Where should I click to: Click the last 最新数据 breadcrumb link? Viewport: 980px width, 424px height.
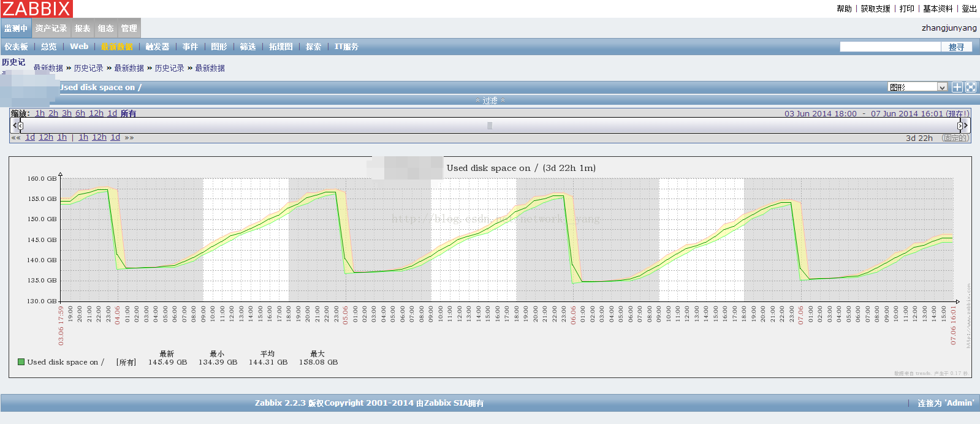[210, 68]
